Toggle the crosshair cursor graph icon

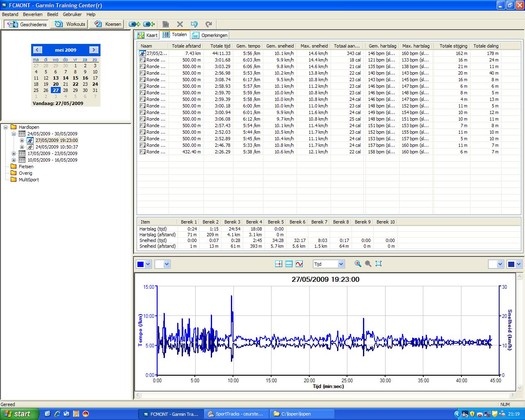pyautogui.click(x=278, y=264)
